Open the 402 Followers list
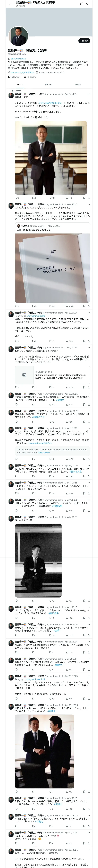This screenshot has height=868, width=98. click(x=29, y=77)
